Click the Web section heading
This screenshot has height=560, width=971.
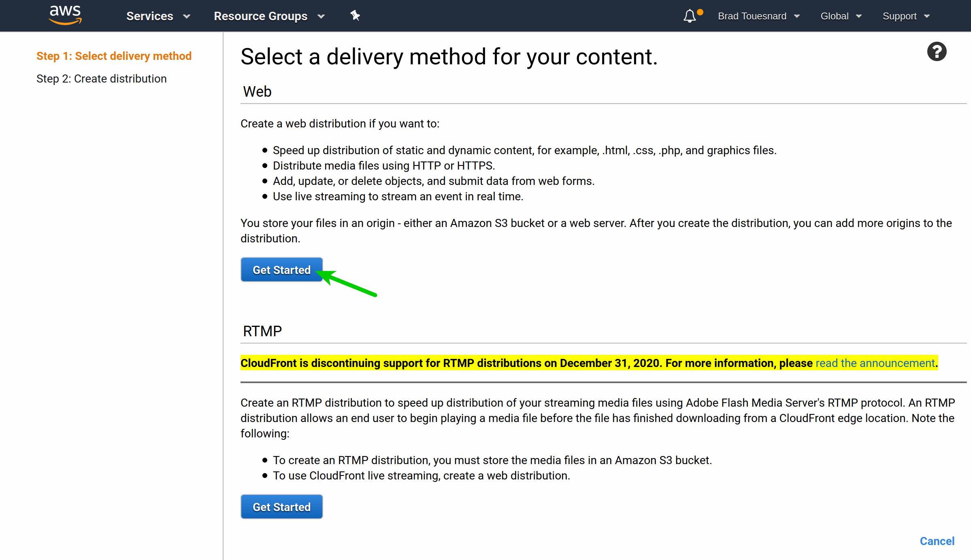[257, 91]
